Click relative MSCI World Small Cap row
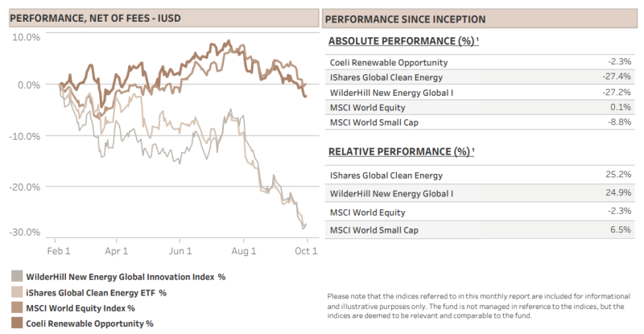The height and width of the screenshot is (334, 644). pos(480,229)
